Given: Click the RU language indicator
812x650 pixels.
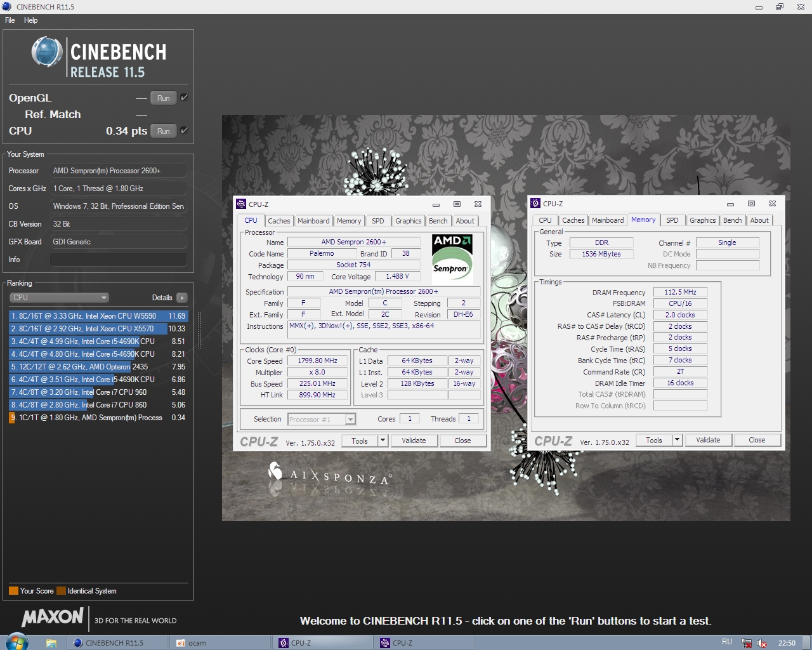Looking at the screenshot, I should pyautogui.click(x=727, y=642).
